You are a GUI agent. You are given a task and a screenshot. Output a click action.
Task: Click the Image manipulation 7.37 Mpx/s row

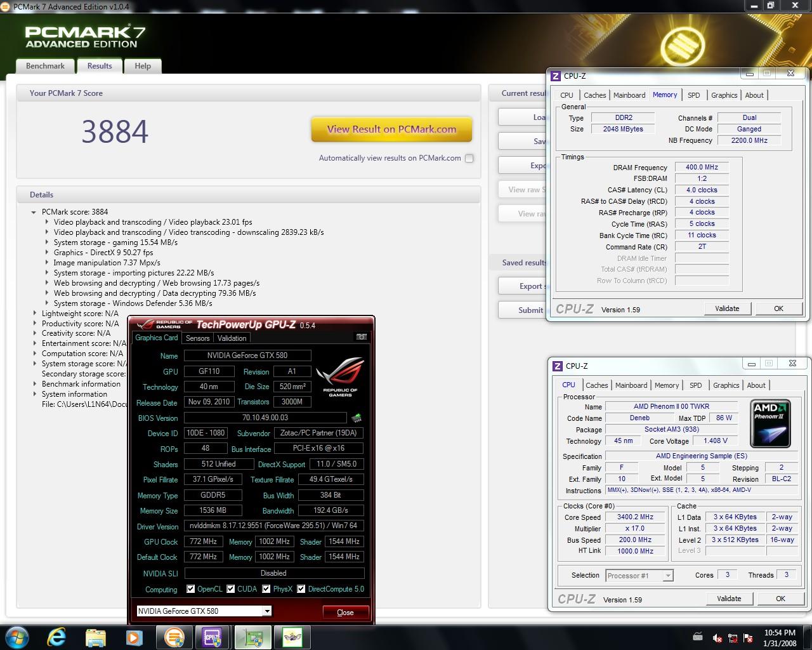[x=107, y=263]
